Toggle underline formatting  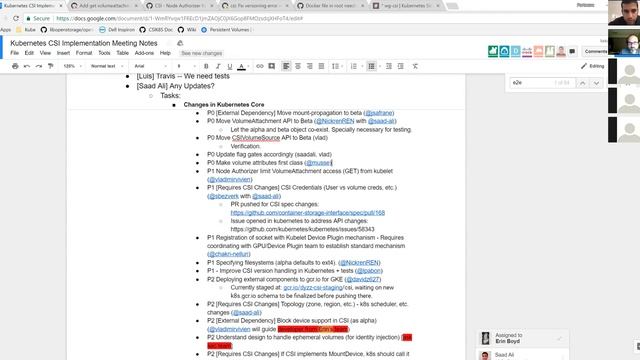(230, 66)
